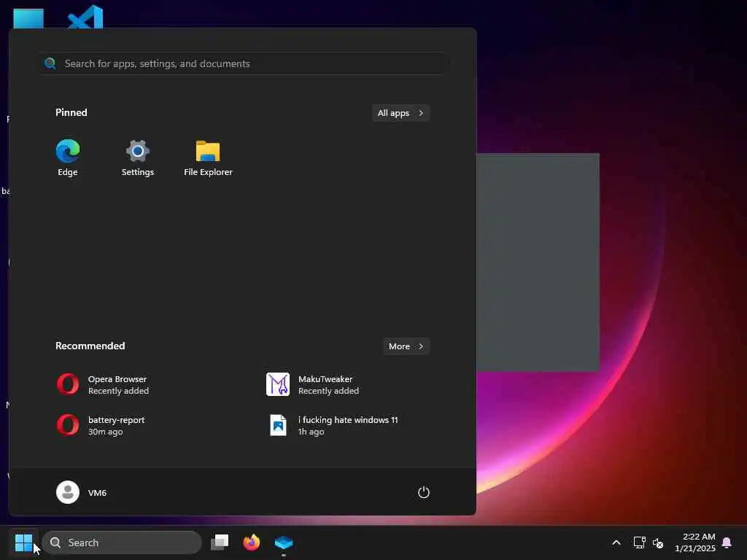747x560 pixels.
Task: Show More recommended items
Action: pos(406,346)
